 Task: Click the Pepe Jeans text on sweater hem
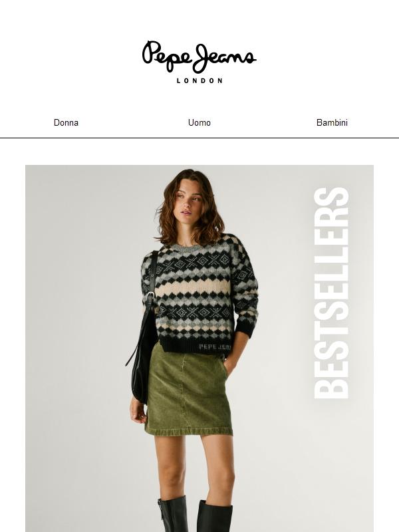(x=215, y=346)
